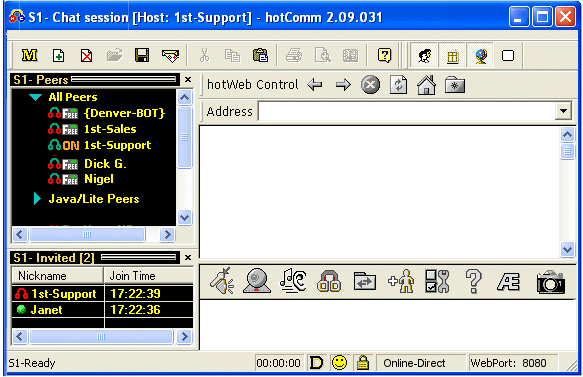Click the file transfer folder icon
Viewport: 583px width, 377px height.
[x=364, y=281]
